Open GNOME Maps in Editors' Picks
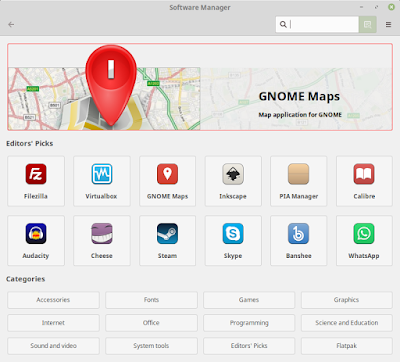 [x=167, y=181]
